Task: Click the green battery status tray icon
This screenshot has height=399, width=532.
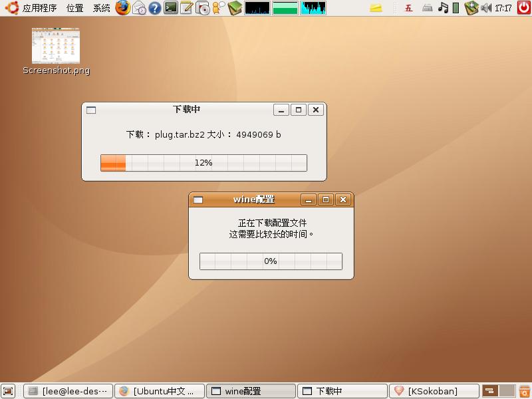Action: tap(456, 8)
